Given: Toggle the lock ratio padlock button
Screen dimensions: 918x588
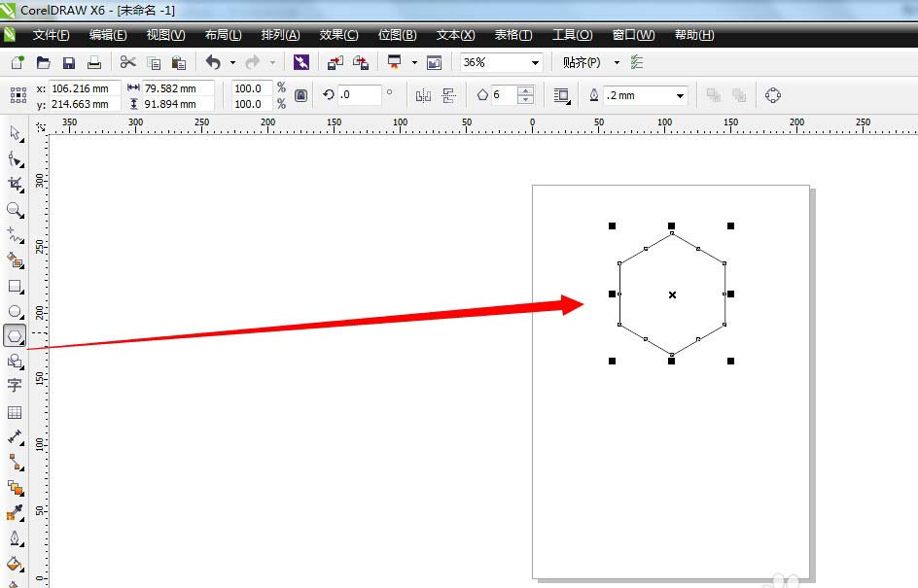Looking at the screenshot, I should [301, 95].
